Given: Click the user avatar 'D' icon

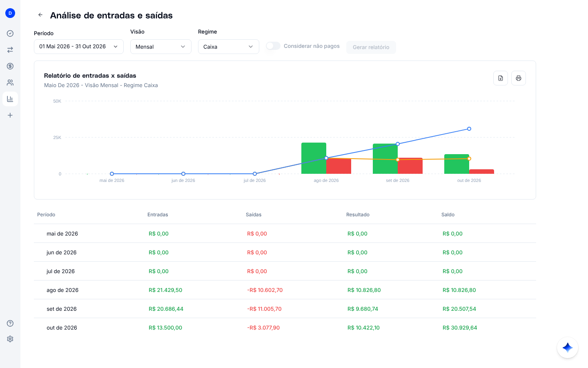Looking at the screenshot, I should 10,13.
